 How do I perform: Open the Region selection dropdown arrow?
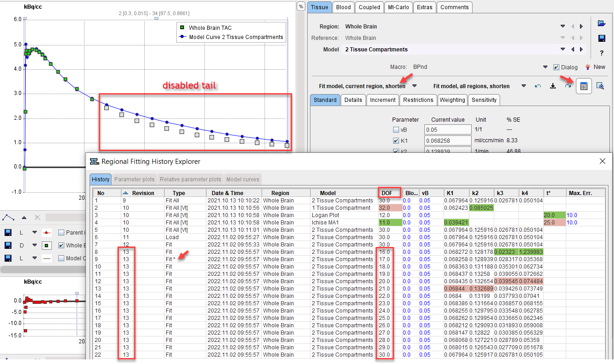(563, 27)
